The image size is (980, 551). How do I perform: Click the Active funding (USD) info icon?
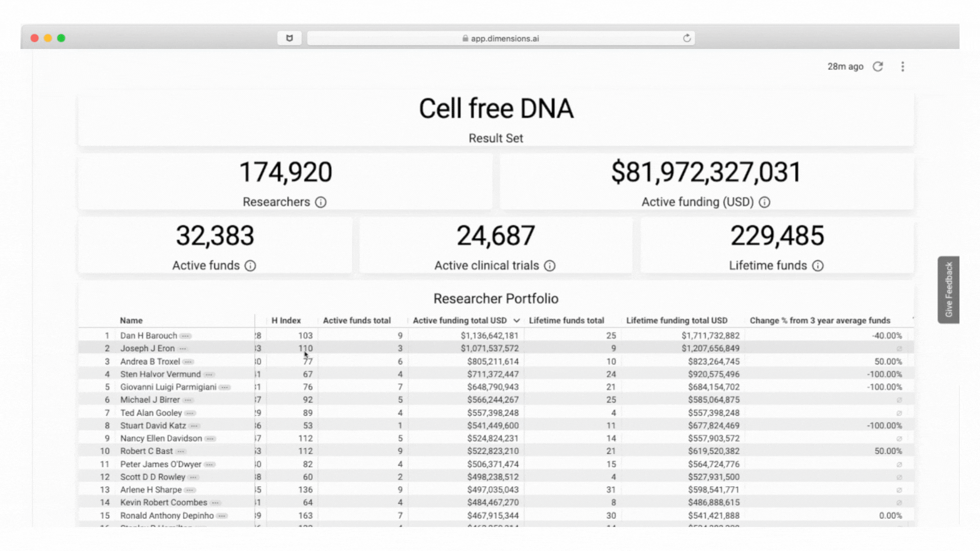(764, 202)
